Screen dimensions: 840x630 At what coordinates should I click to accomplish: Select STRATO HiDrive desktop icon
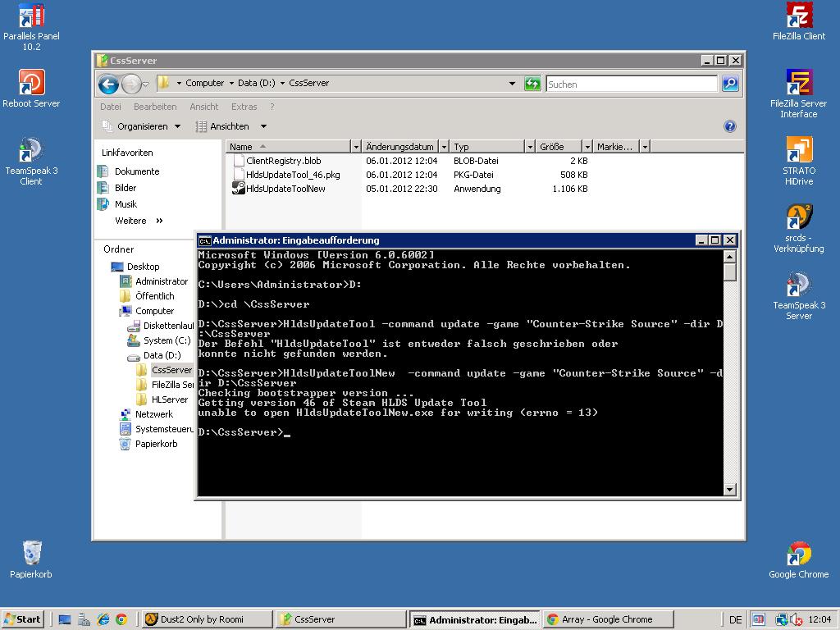(x=799, y=161)
